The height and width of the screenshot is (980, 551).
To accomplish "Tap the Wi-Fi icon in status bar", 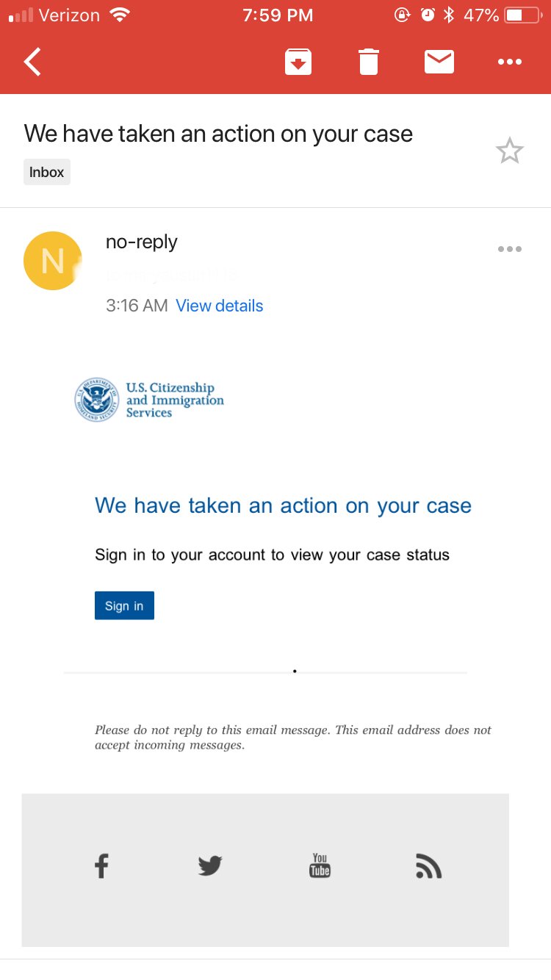I will click(x=118, y=15).
